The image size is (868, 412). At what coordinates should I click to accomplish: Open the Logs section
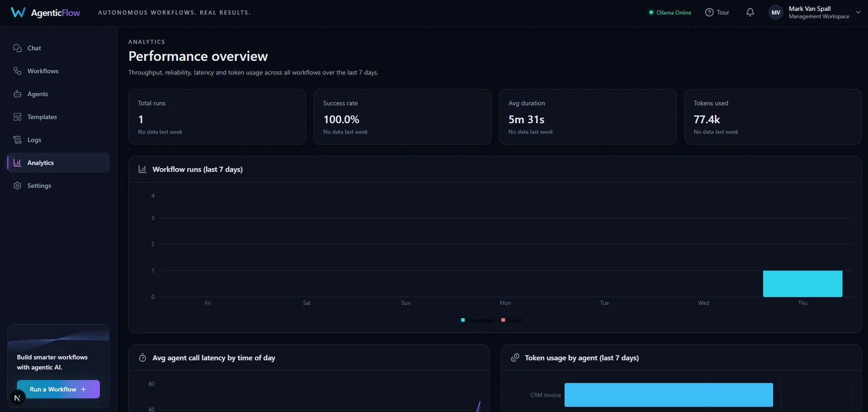click(x=58, y=140)
